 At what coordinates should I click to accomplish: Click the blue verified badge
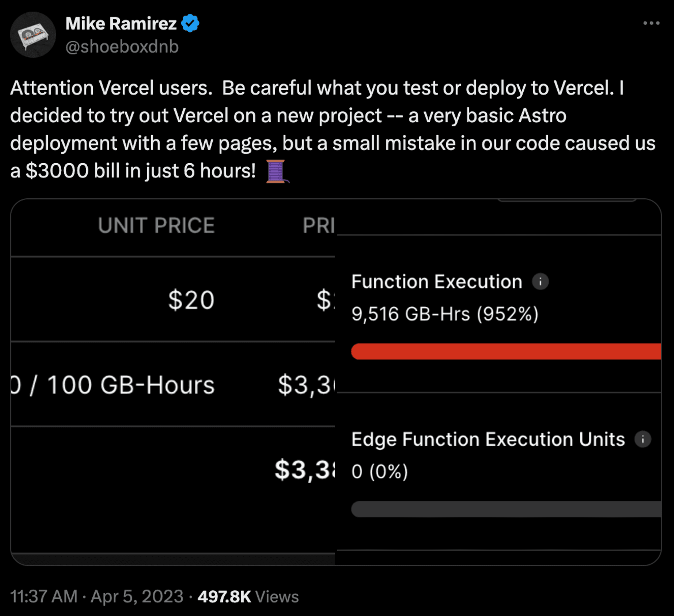[190, 23]
